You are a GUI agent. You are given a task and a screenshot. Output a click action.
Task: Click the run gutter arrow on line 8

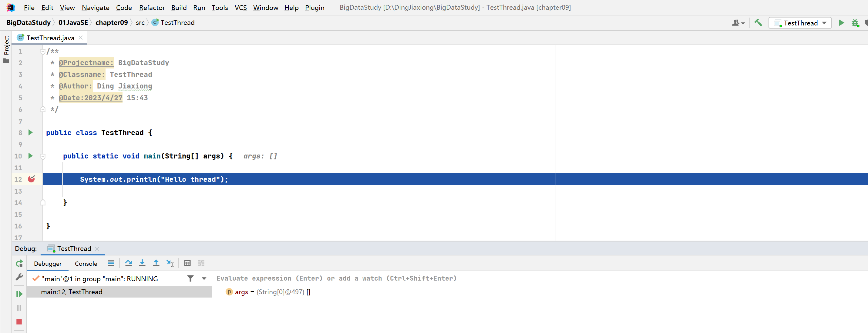(x=30, y=132)
